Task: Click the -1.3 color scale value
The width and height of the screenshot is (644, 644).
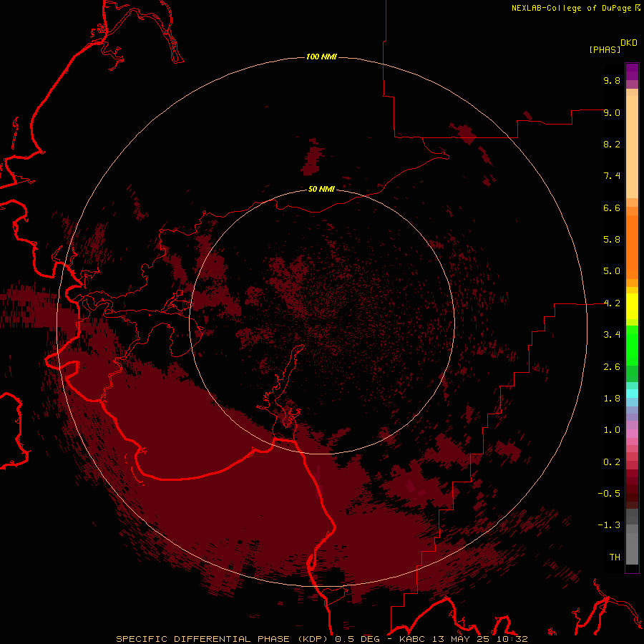Action: point(609,525)
